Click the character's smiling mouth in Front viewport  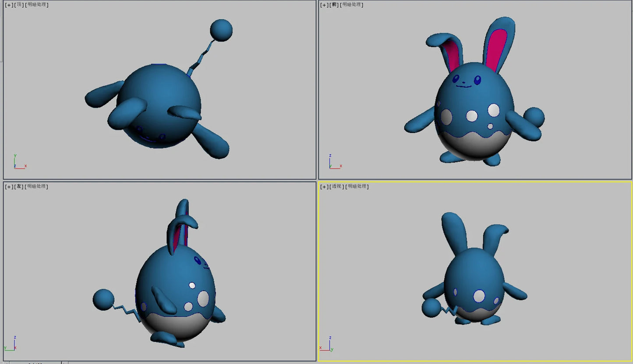(464, 86)
